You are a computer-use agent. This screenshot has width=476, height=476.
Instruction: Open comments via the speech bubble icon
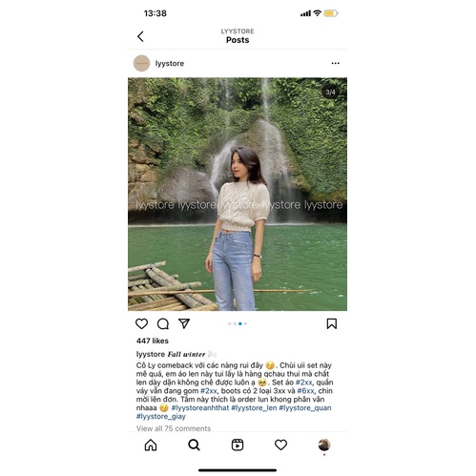pyautogui.click(x=163, y=323)
